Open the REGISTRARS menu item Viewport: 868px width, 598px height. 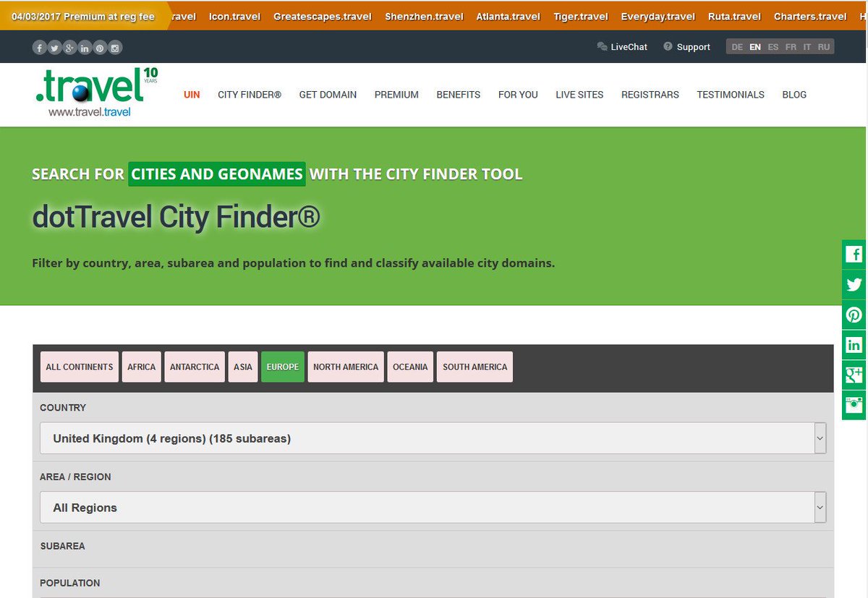pyautogui.click(x=650, y=95)
